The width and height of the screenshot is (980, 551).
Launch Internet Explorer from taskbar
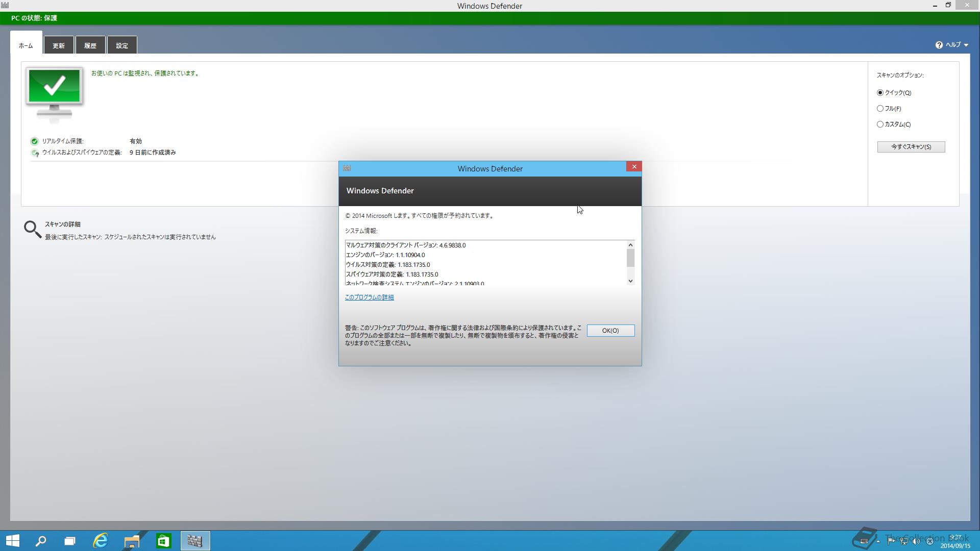click(101, 541)
